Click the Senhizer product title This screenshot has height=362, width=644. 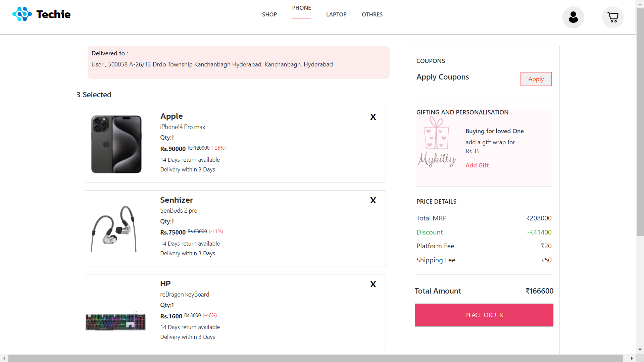click(x=177, y=200)
